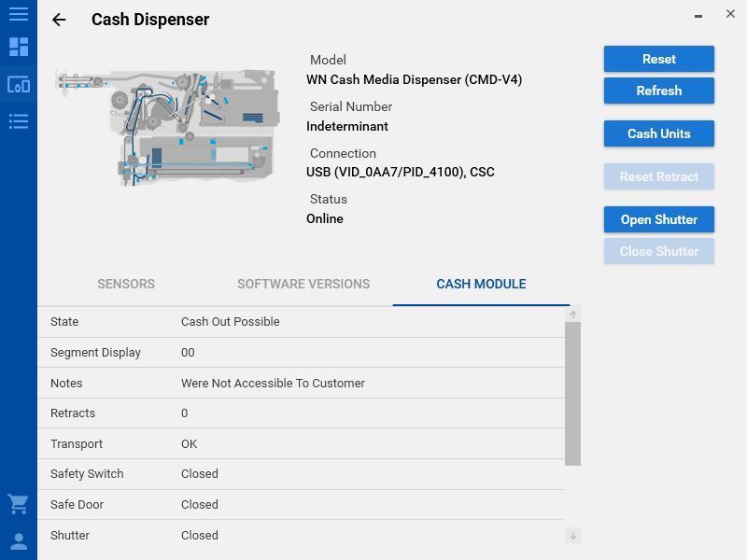The height and width of the screenshot is (560, 747).
Task: Open the user profile icon
Action: coord(19,541)
